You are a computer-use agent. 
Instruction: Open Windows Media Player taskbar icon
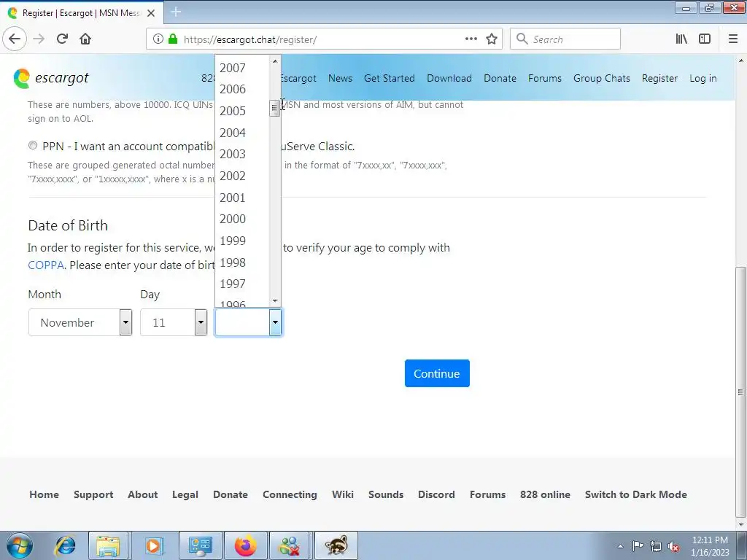153,545
